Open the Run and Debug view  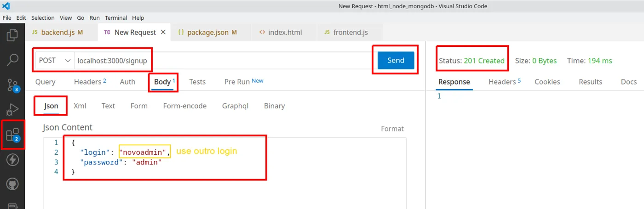(13, 110)
